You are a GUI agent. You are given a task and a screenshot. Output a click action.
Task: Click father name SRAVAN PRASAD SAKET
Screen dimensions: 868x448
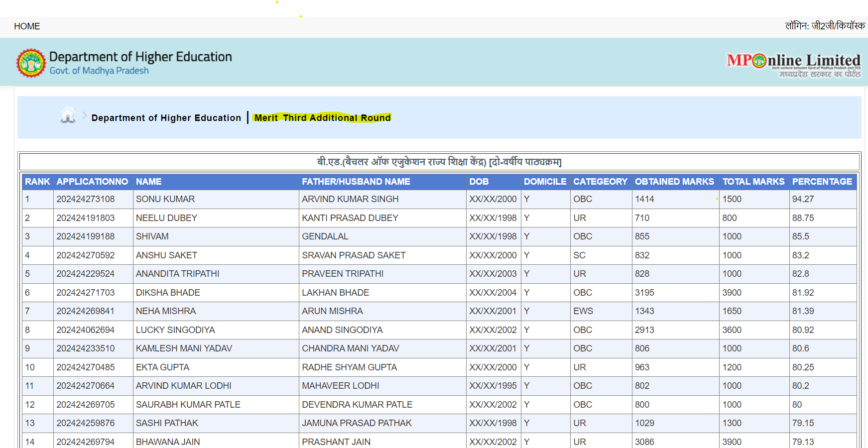(x=354, y=255)
